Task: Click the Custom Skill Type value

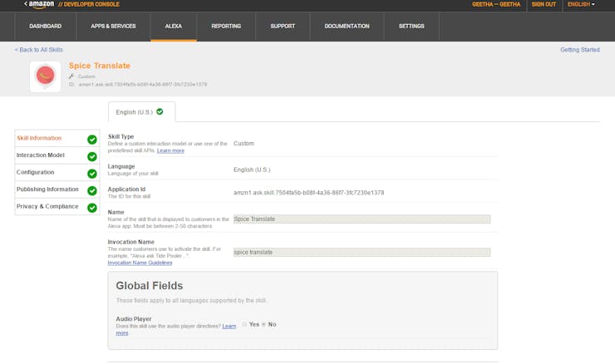Action: coord(244,144)
